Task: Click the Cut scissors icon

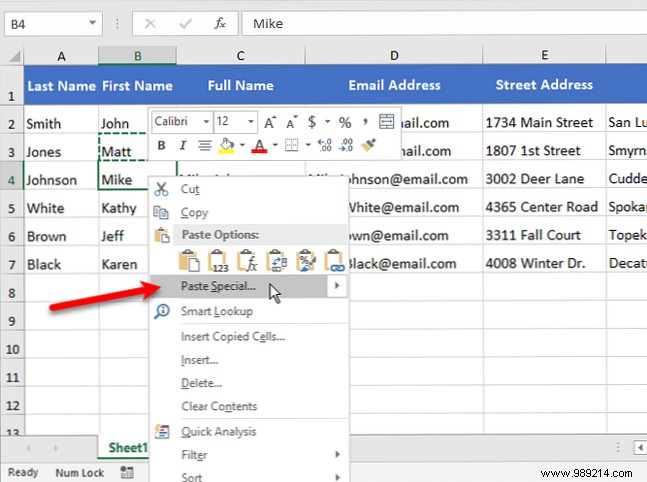Action: click(x=161, y=189)
